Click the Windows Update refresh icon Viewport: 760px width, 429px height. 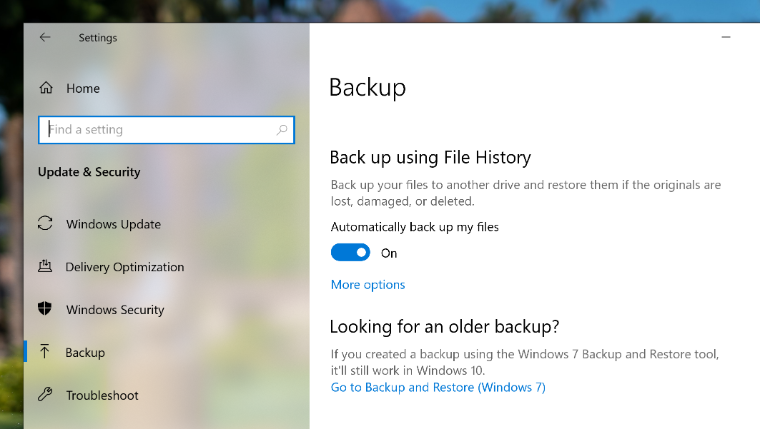[x=45, y=223]
